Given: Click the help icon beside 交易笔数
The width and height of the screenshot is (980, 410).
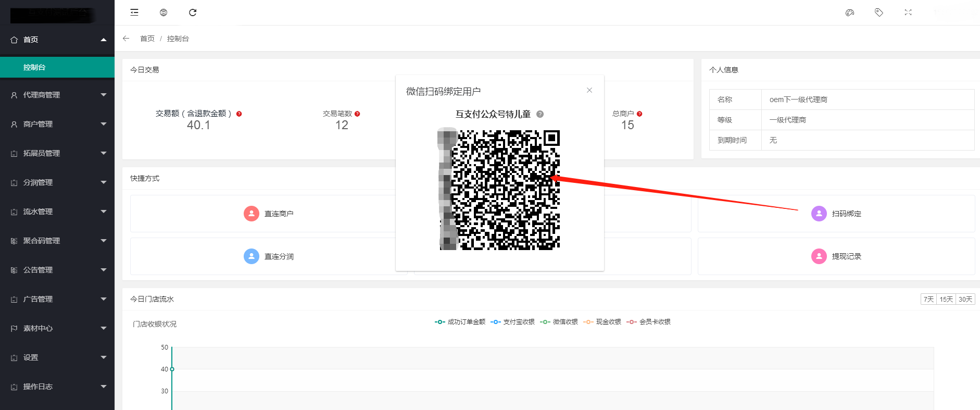Looking at the screenshot, I should pyautogui.click(x=357, y=114).
